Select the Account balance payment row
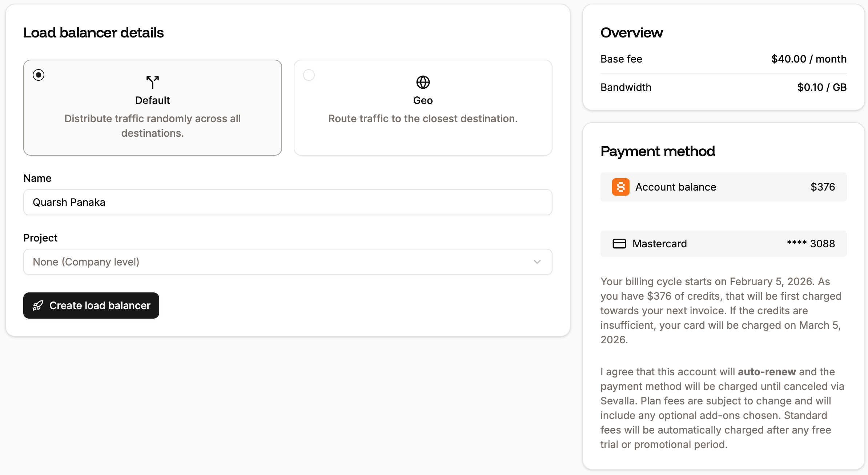The height and width of the screenshot is (475, 868). pos(723,187)
